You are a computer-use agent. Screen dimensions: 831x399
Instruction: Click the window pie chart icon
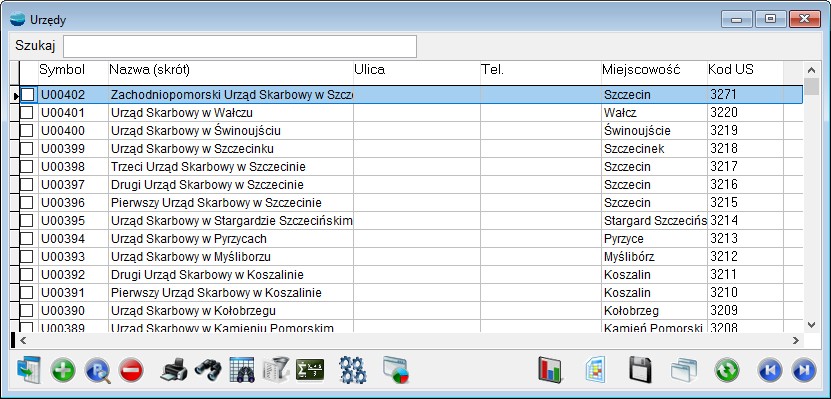(395, 370)
